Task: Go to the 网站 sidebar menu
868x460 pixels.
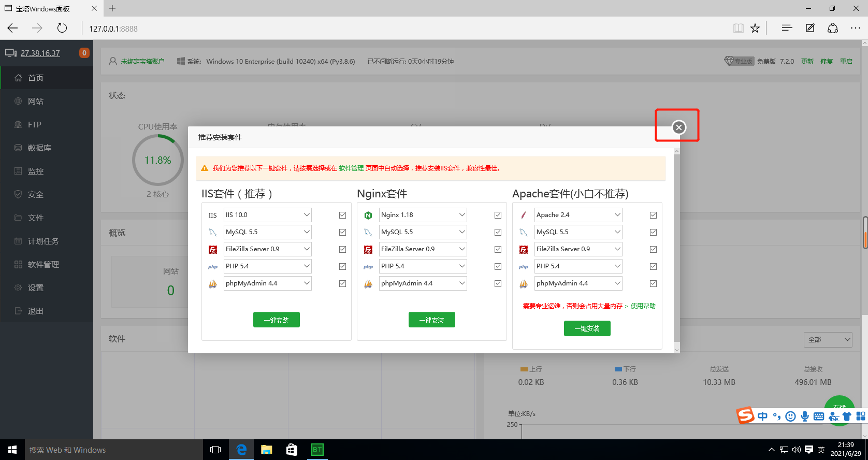Action: (47, 101)
